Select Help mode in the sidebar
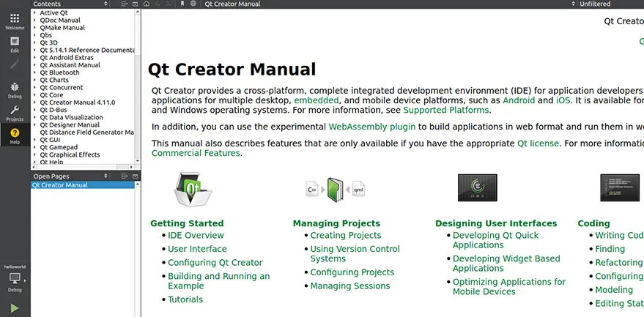The width and height of the screenshot is (644, 317). click(x=15, y=135)
